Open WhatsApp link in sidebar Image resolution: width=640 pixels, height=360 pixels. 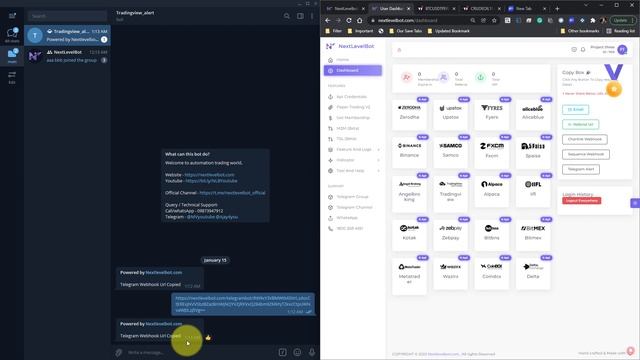tap(347, 218)
